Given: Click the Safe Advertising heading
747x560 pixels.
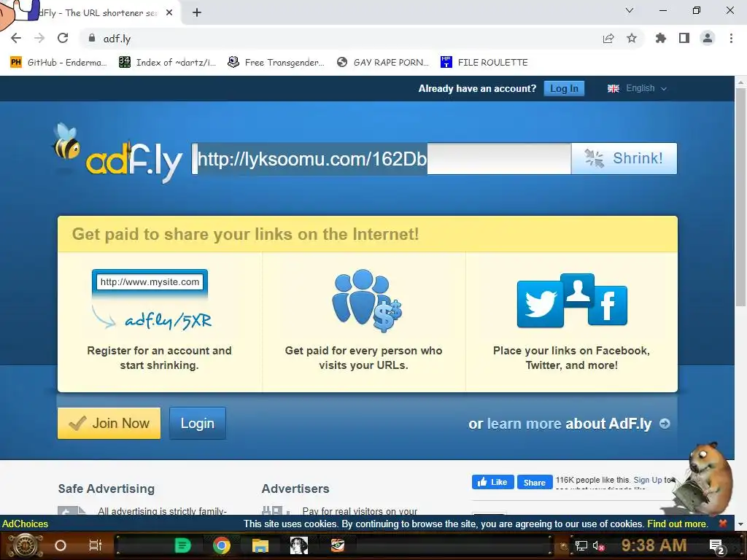Looking at the screenshot, I should tap(107, 489).
